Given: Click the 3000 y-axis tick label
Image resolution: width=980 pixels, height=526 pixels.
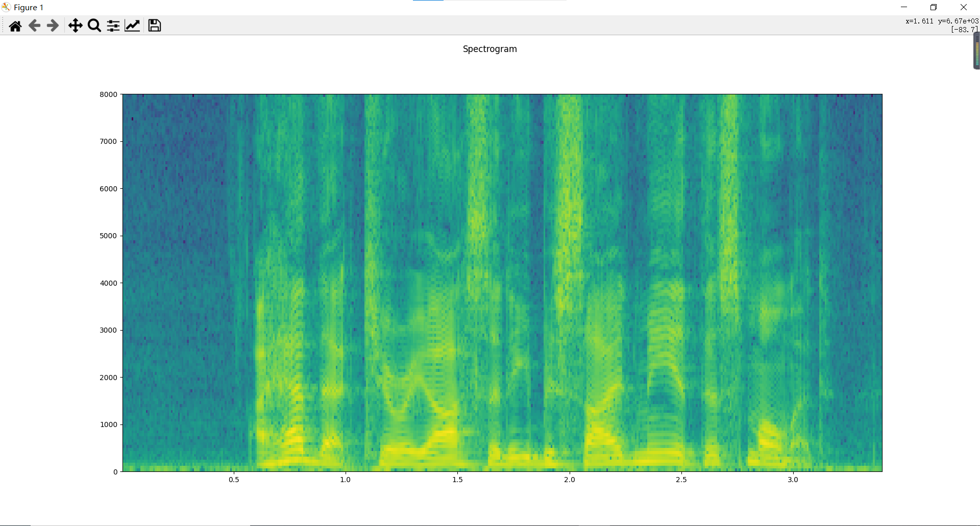Looking at the screenshot, I should point(108,330).
